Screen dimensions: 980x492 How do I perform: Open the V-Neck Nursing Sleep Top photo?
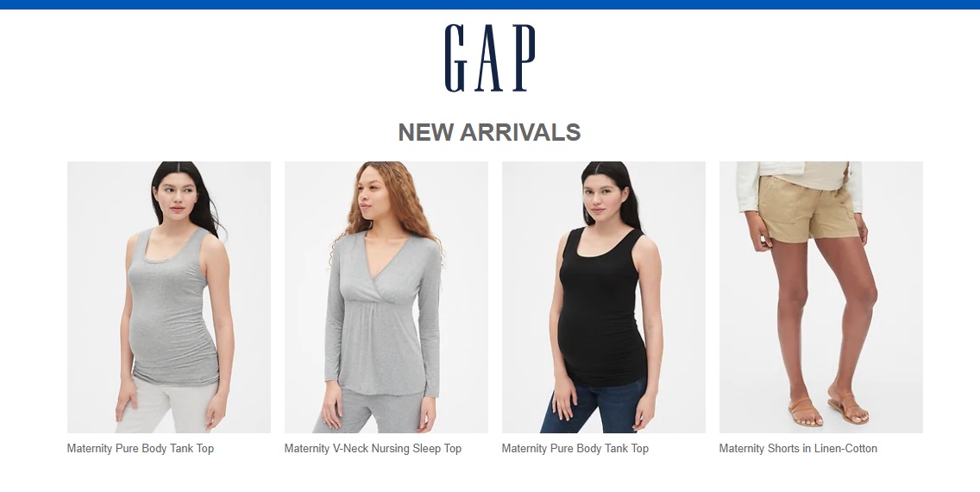click(x=386, y=297)
